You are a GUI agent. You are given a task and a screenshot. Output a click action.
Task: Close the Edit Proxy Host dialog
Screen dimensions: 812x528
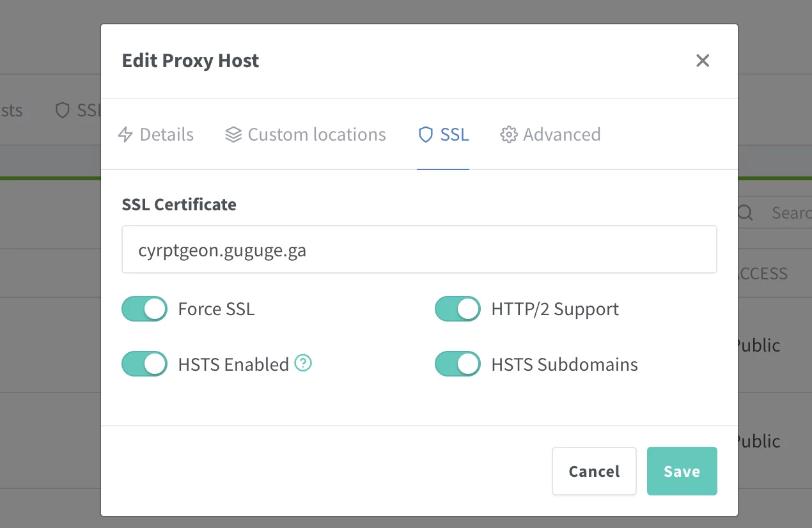(703, 61)
